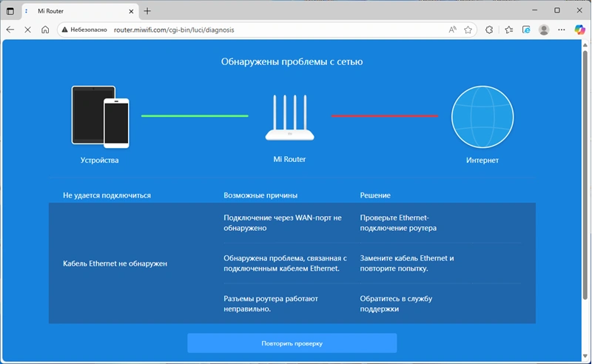592x364 pixels.
Task: Open the Copilot sidebar icon
Action: pyautogui.click(x=580, y=30)
